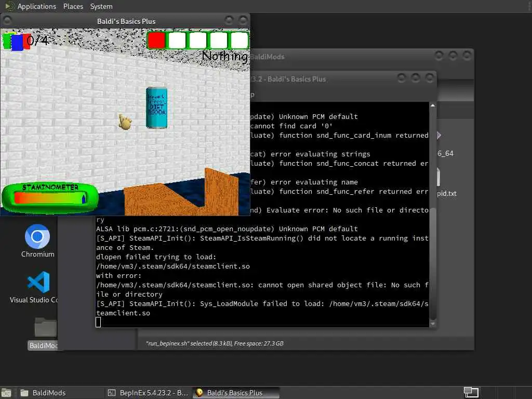Pick up the Diet BSODA can
532x399 pixels.
click(156, 108)
